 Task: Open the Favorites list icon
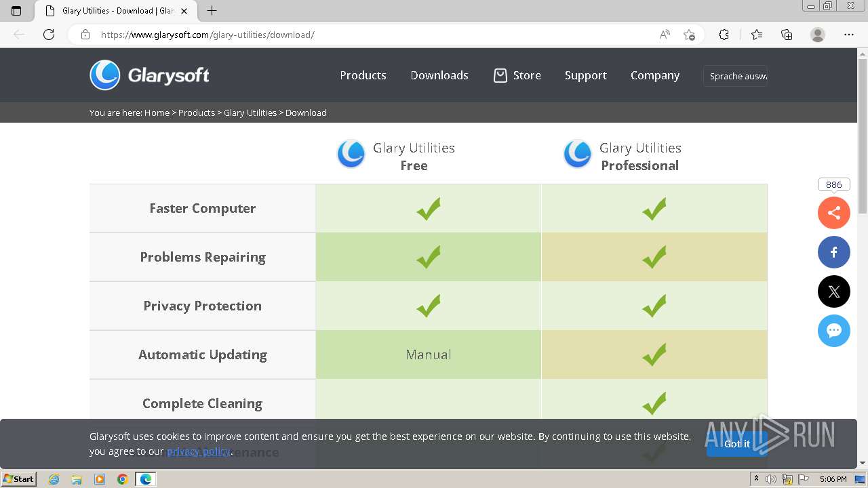[757, 35]
